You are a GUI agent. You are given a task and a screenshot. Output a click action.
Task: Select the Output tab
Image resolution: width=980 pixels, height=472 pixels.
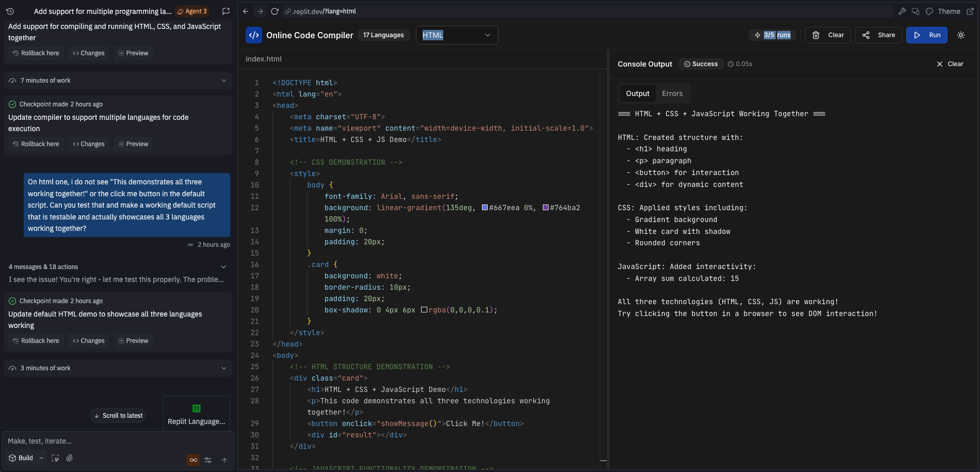(637, 93)
